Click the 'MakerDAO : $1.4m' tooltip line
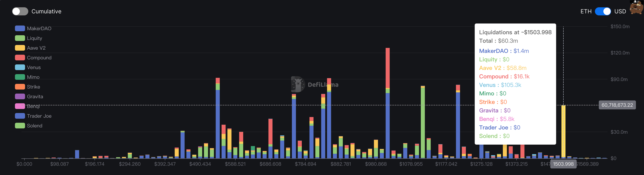The image size is (644, 175). point(504,51)
